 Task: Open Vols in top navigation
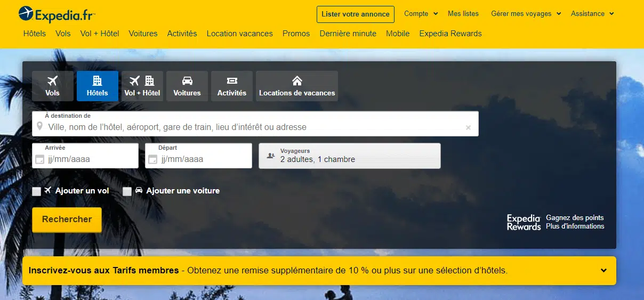coord(63,34)
